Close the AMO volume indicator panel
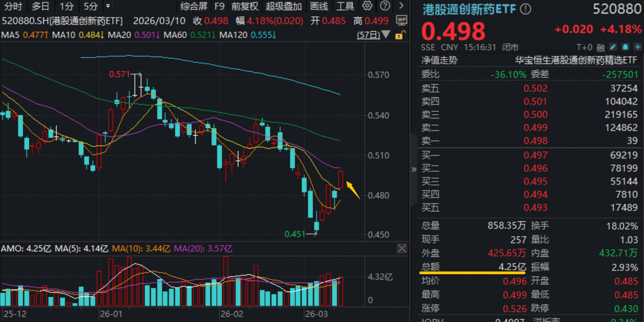The width and height of the screenshot is (644, 322). [x=402, y=249]
